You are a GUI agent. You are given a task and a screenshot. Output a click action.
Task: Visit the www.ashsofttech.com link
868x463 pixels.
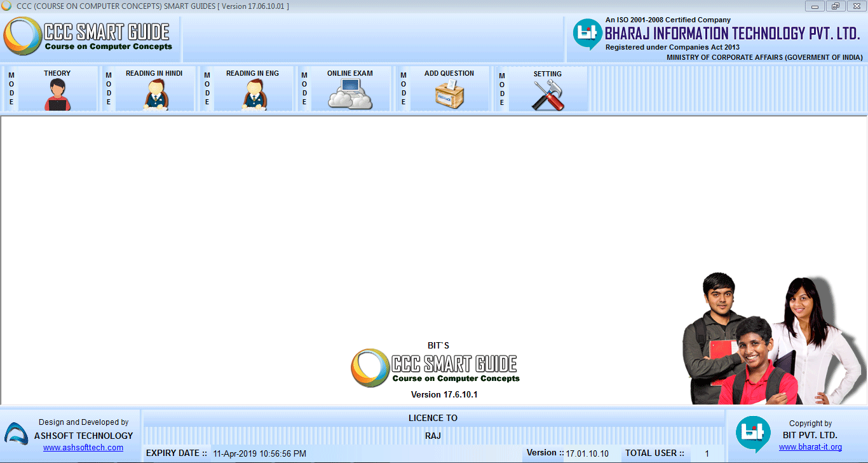click(83, 448)
